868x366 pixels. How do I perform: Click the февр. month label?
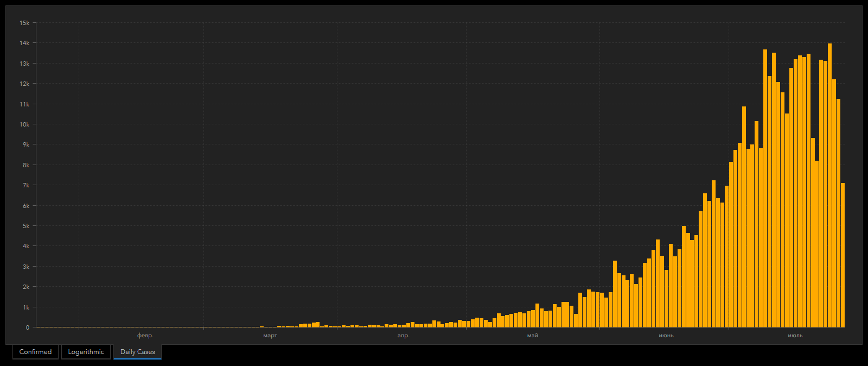(145, 336)
